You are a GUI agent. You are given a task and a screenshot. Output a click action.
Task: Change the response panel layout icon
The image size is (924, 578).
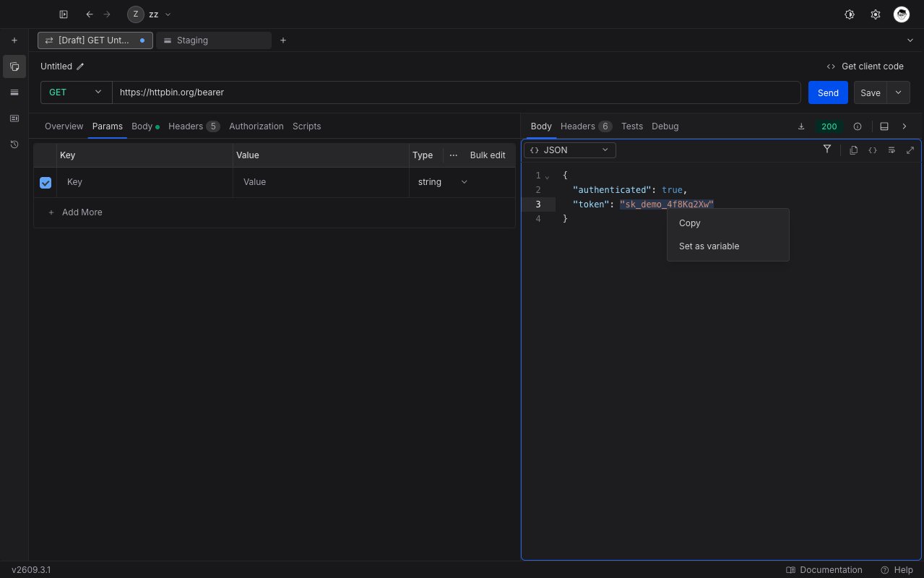tap(884, 126)
